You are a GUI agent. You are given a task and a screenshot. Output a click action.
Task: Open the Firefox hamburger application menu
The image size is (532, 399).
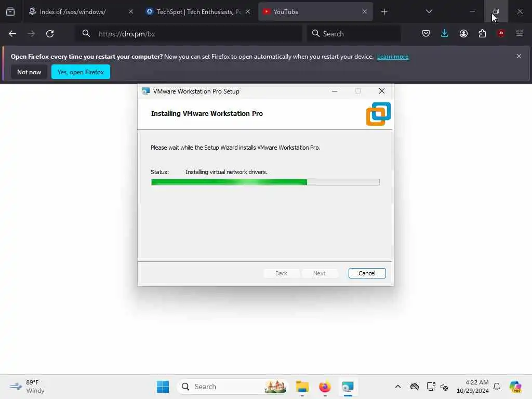pyautogui.click(x=520, y=33)
